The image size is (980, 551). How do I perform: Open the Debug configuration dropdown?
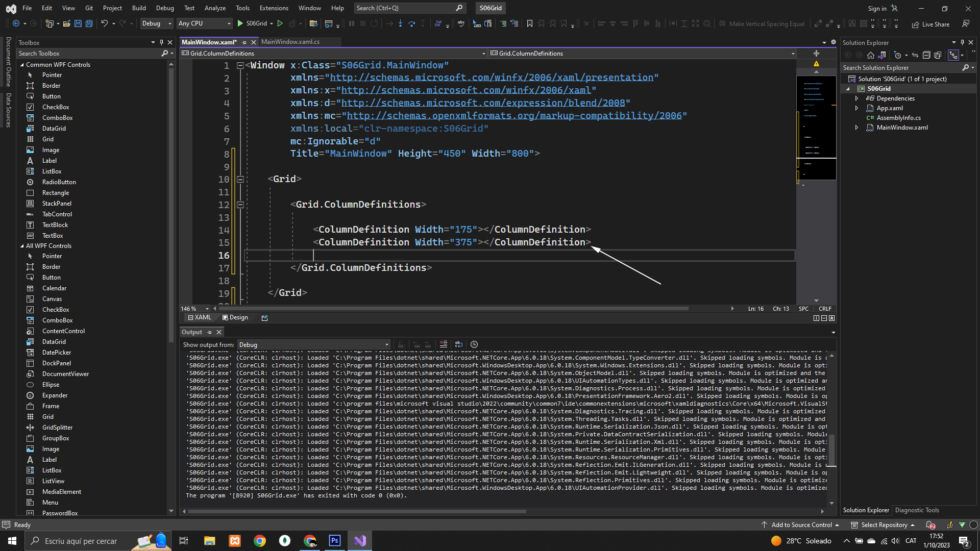pyautogui.click(x=156, y=23)
